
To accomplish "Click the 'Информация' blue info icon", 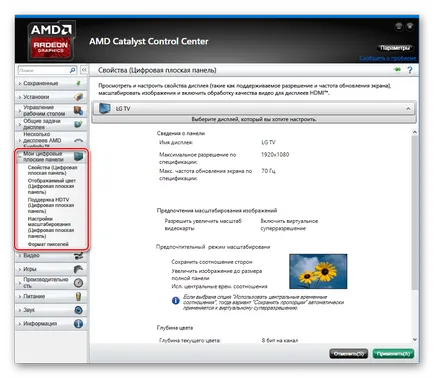I will pos(78,324).
